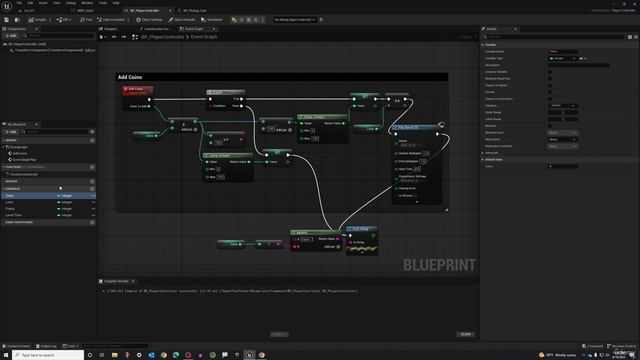Open the Window menu
The image size is (640, 360).
(87, 3)
